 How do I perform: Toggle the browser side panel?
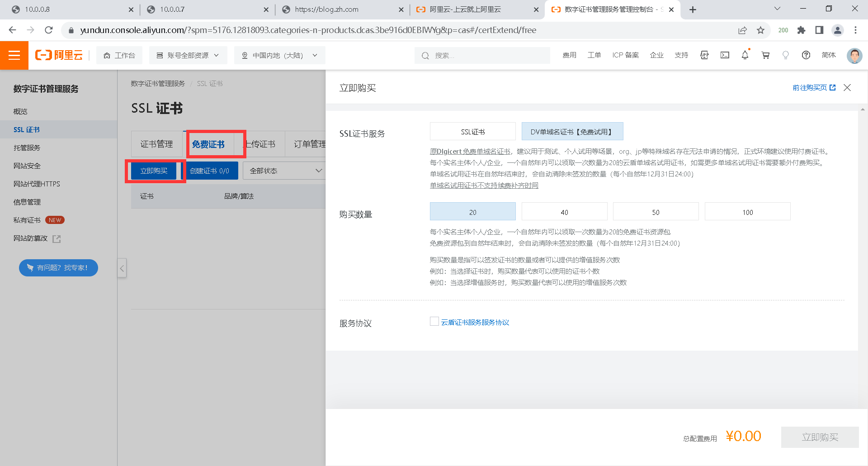coord(819,30)
